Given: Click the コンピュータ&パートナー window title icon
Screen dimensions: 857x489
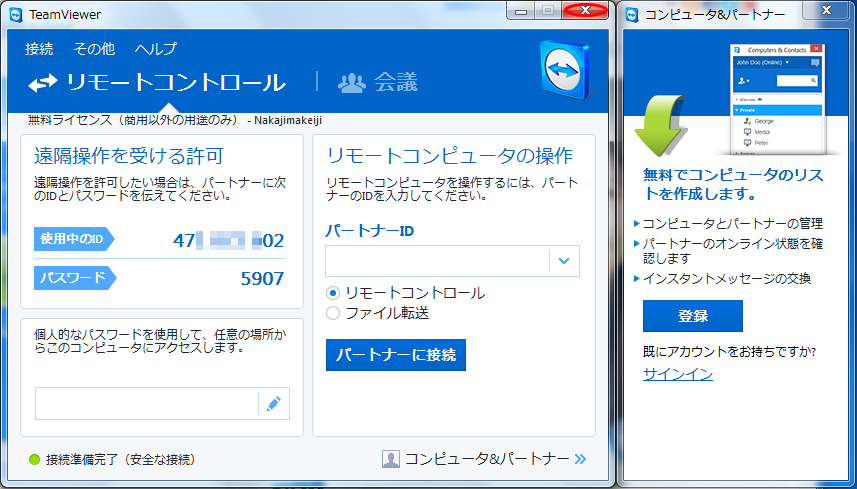Looking at the screenshot, I should [x=632, y=14].
